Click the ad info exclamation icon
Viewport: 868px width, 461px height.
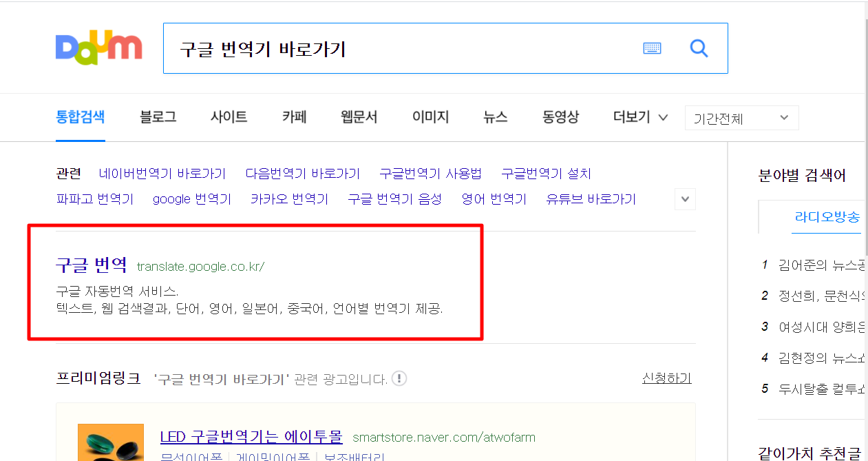399,378
